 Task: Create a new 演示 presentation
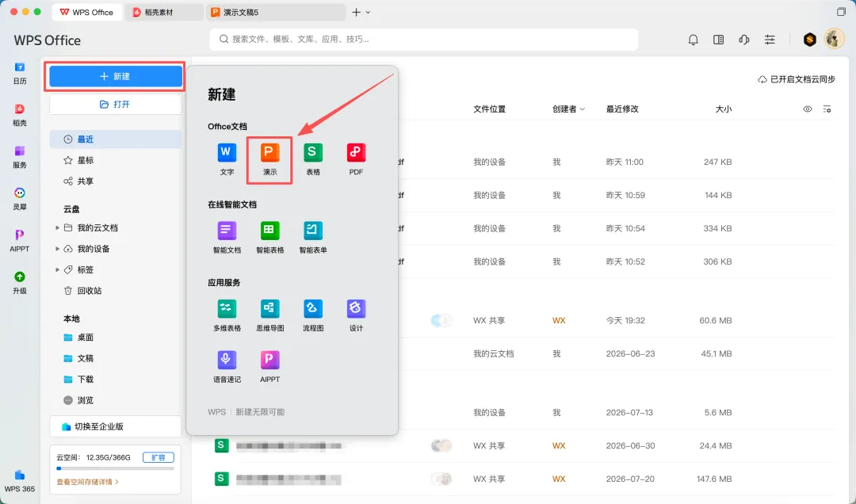(x=269, y=159)
